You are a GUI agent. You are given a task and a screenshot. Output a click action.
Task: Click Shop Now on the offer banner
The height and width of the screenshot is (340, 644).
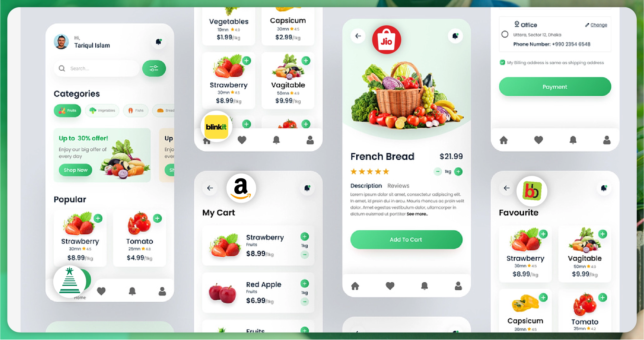pos(76,170)
